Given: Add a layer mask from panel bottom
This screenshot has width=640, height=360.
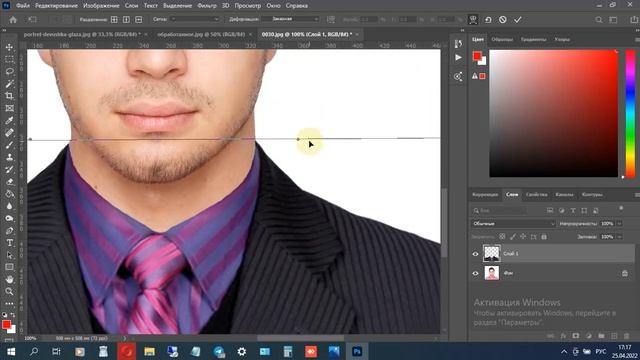Looking at the screenshot, I should (x=576, y=336).
